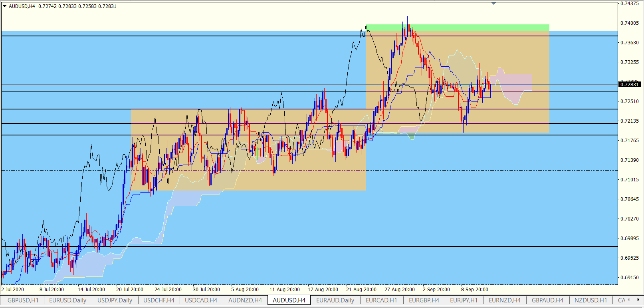Open the USDCAD,H4 tab
644x308 pixels.
click(x=201, y=300)
